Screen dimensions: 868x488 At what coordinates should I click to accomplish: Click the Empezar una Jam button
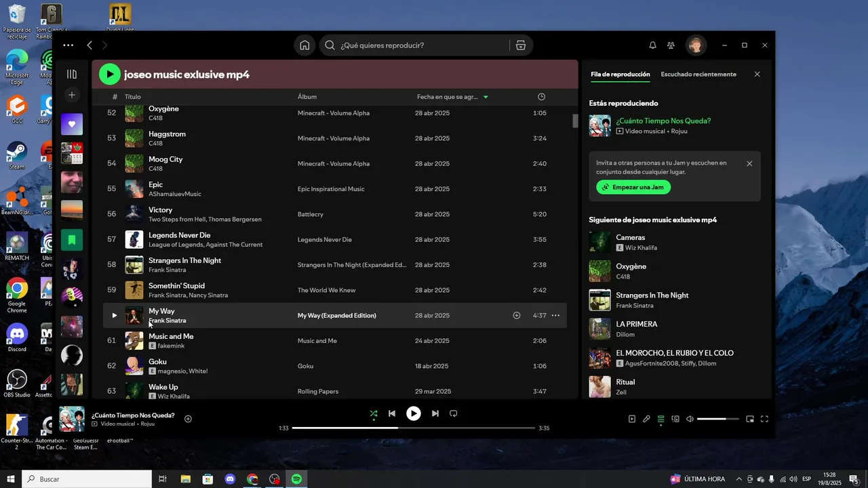[633, 187]
